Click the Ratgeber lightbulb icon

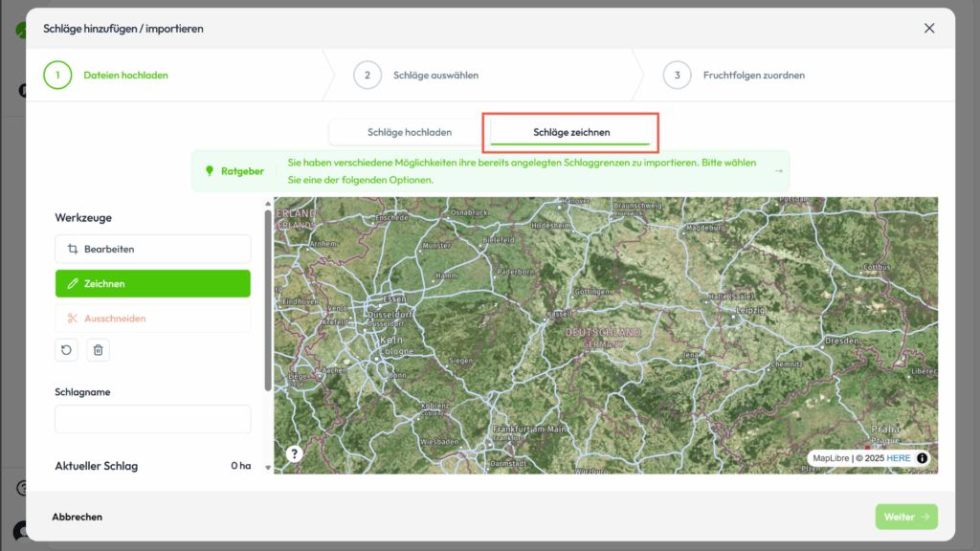[209, 171]
